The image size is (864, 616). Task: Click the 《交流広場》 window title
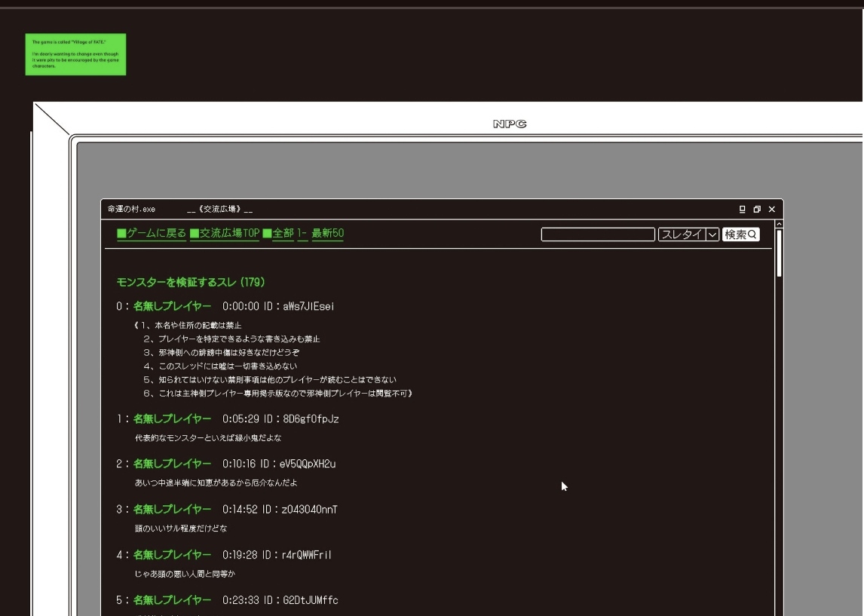point(219,210)
